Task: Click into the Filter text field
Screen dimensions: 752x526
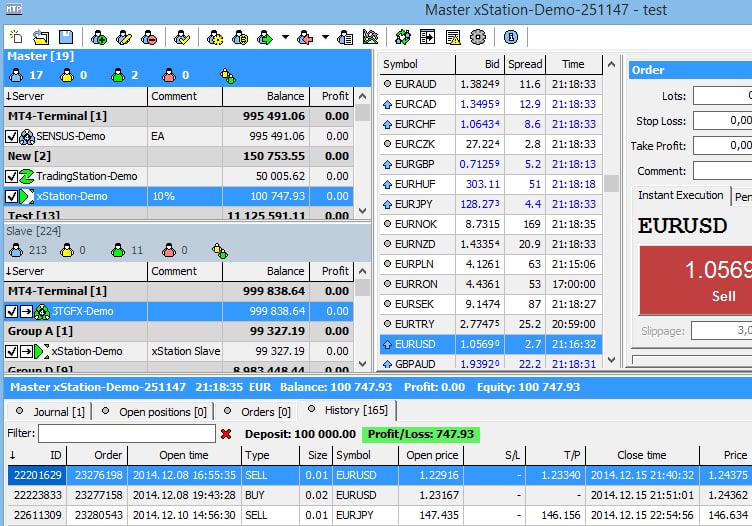Action: (x=127, y=434)
